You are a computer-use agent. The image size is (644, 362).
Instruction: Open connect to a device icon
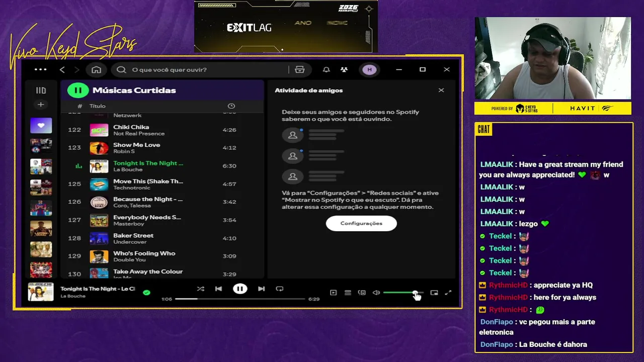click(x=362, y=293)
